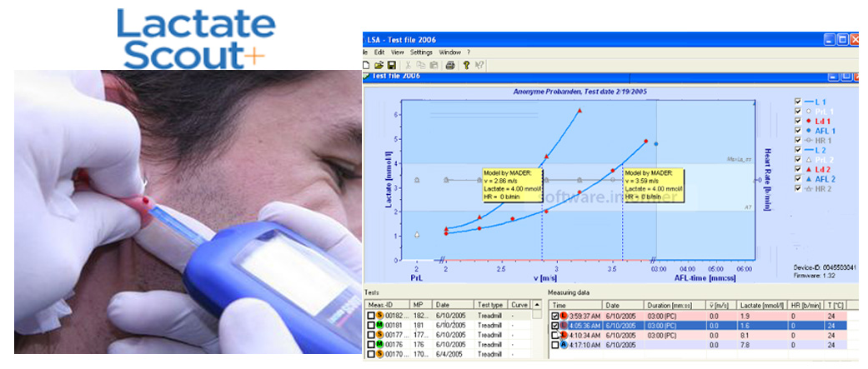The width and height of the screenshot is (868, 369).
Task: Uncheck the 3:59:37 AM measurement
Action: (554, 316)
